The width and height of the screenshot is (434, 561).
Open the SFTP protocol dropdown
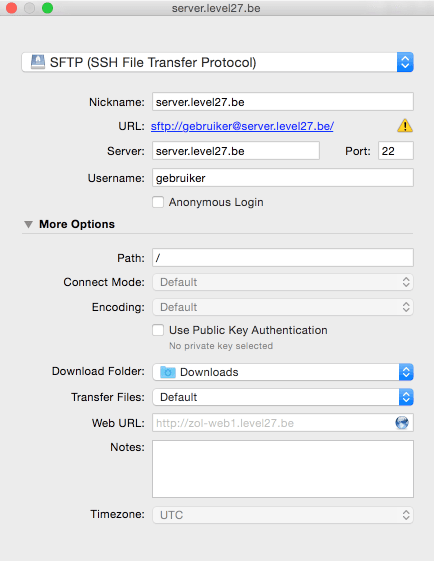218,62
